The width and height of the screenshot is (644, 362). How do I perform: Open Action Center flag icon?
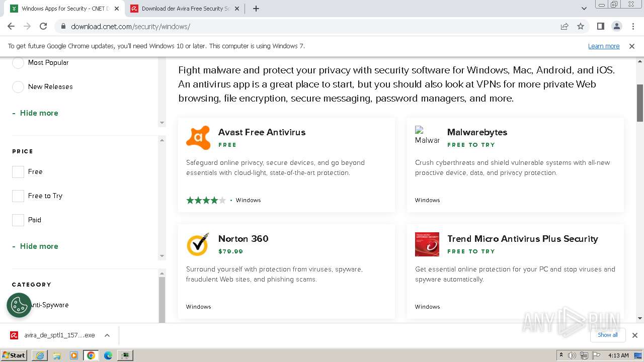595,355
